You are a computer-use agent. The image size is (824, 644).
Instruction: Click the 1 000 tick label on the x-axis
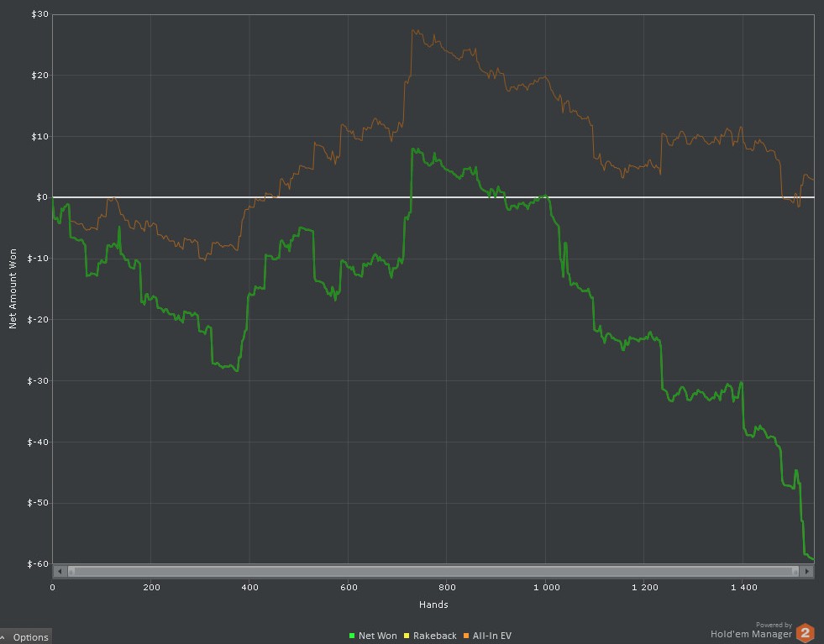546,588
